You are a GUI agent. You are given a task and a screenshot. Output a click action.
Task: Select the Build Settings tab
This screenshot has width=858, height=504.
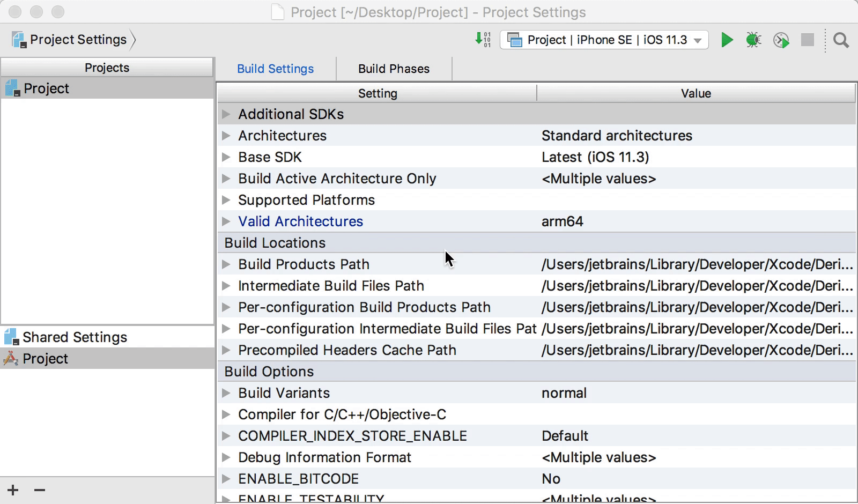(275, 69)
